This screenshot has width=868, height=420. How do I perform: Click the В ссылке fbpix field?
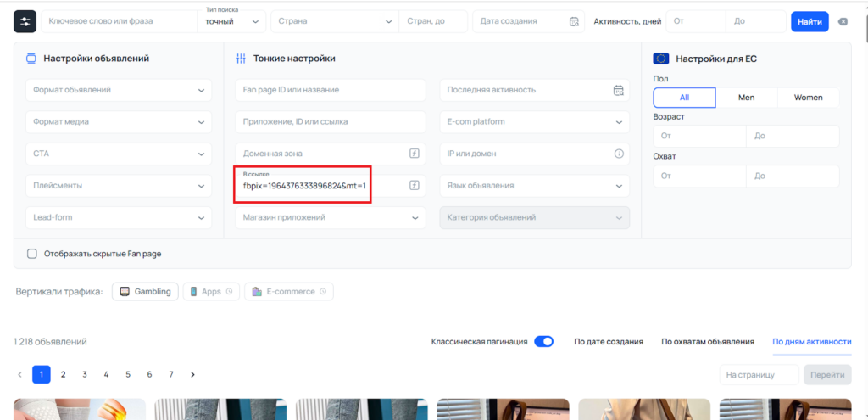(331, 186)
